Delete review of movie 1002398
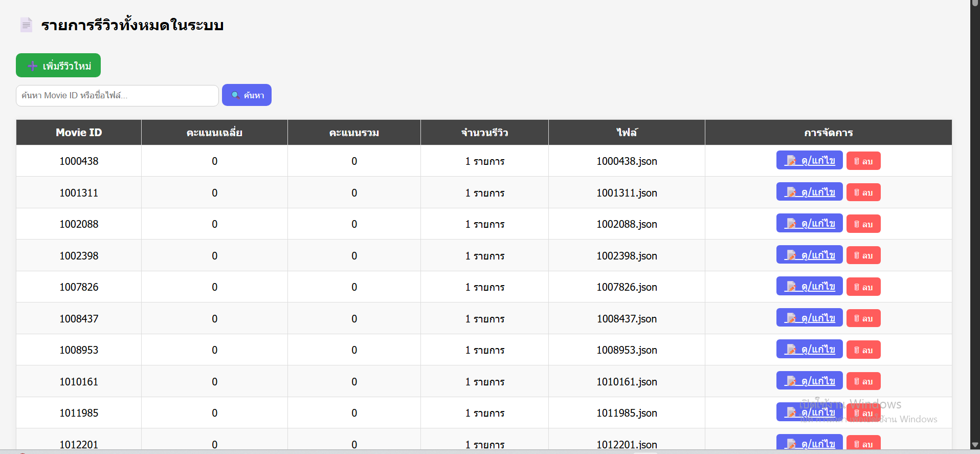The height and width of the screenshot is (454, 980). click(863, 255)
